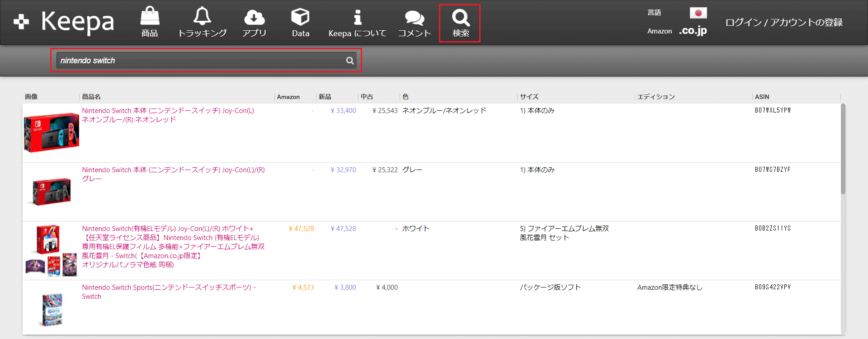Click the アプリ cloud download icon
The height and width of the screenshot is (339, 868).
pos(254,17)
